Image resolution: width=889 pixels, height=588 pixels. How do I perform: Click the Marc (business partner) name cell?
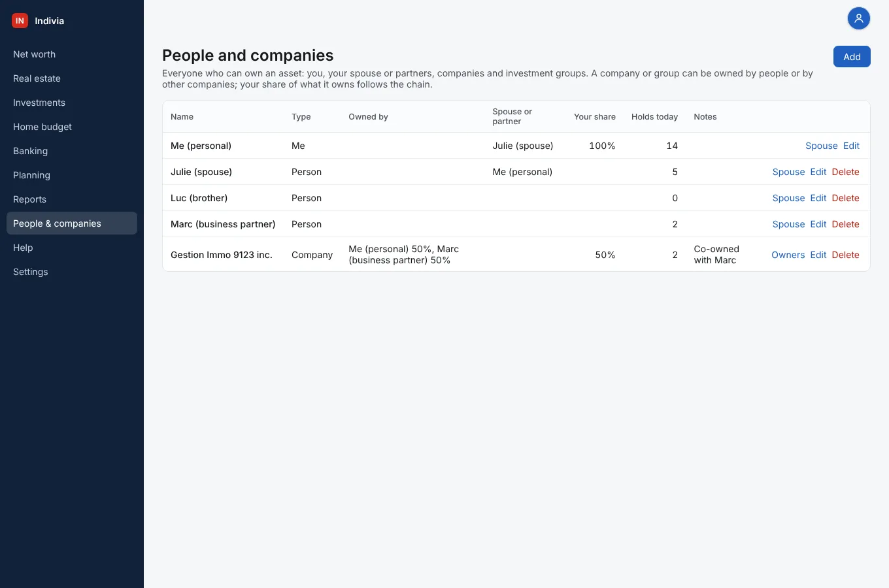click(223, 224)
